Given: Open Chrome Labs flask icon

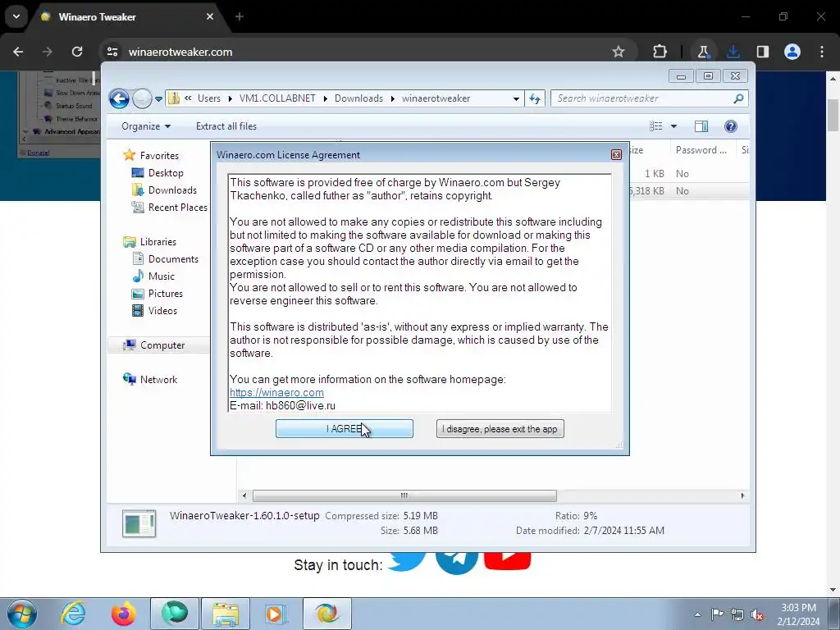Looking at the screenshot, I should tap(703, 52).
